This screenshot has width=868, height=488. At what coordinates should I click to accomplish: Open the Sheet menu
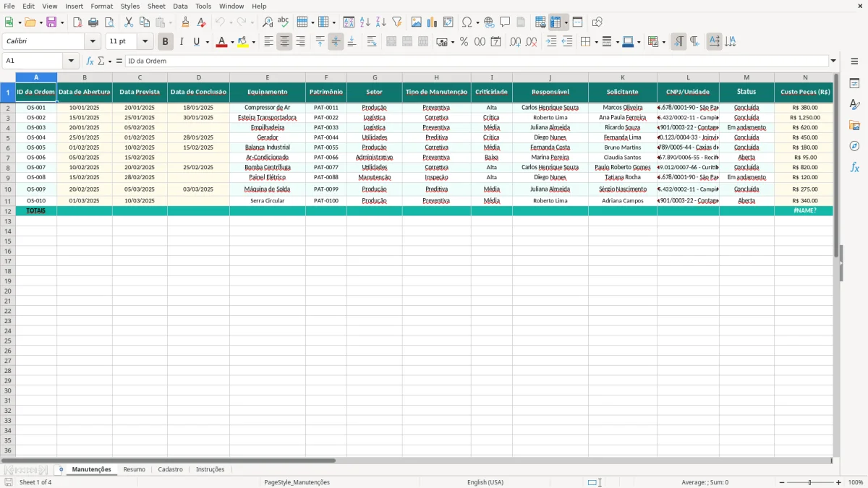(156, 6)
